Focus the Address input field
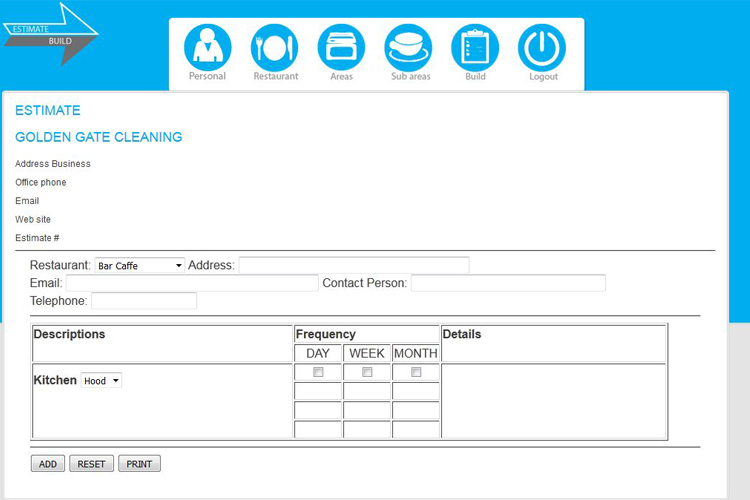The image size is (750, 500). coord(353,265)
